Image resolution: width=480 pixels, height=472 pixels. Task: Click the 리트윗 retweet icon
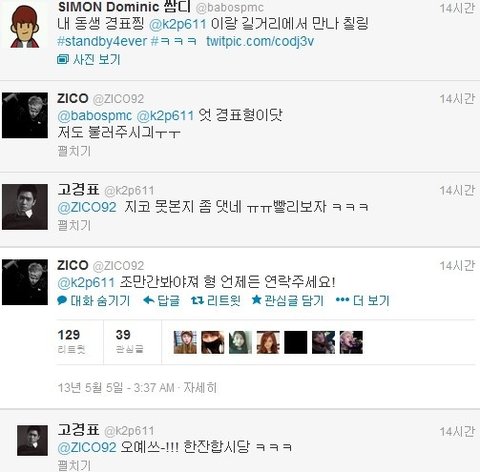197,301
